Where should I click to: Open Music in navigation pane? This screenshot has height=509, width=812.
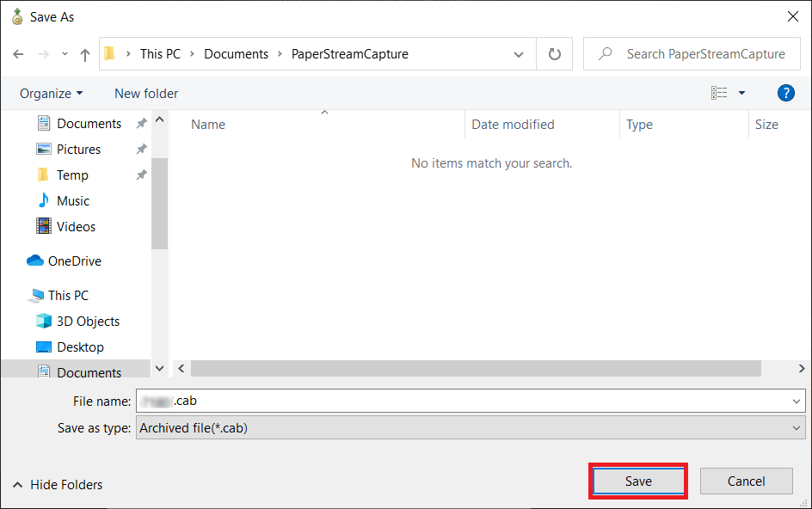[x=73, y=201]
